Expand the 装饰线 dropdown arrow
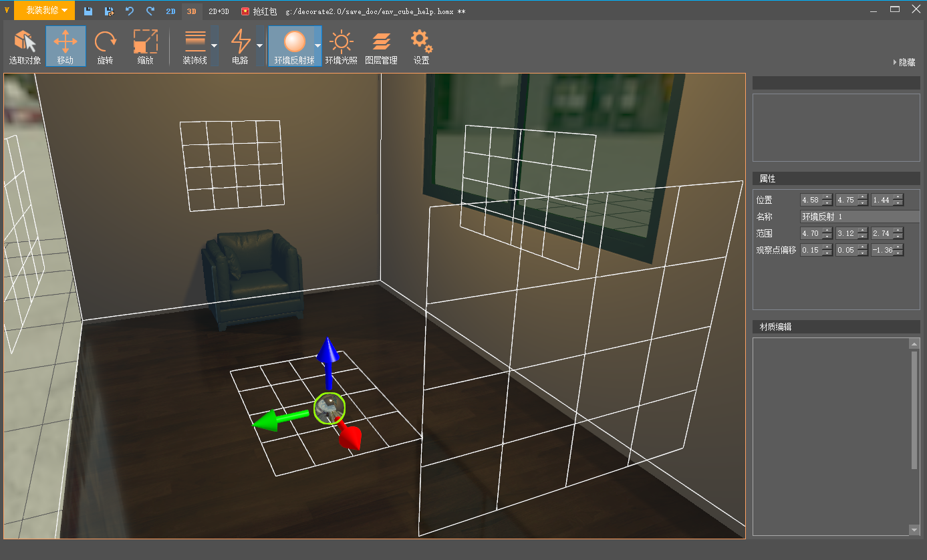This screenshot has height=560, width=927. coord(214,46)
